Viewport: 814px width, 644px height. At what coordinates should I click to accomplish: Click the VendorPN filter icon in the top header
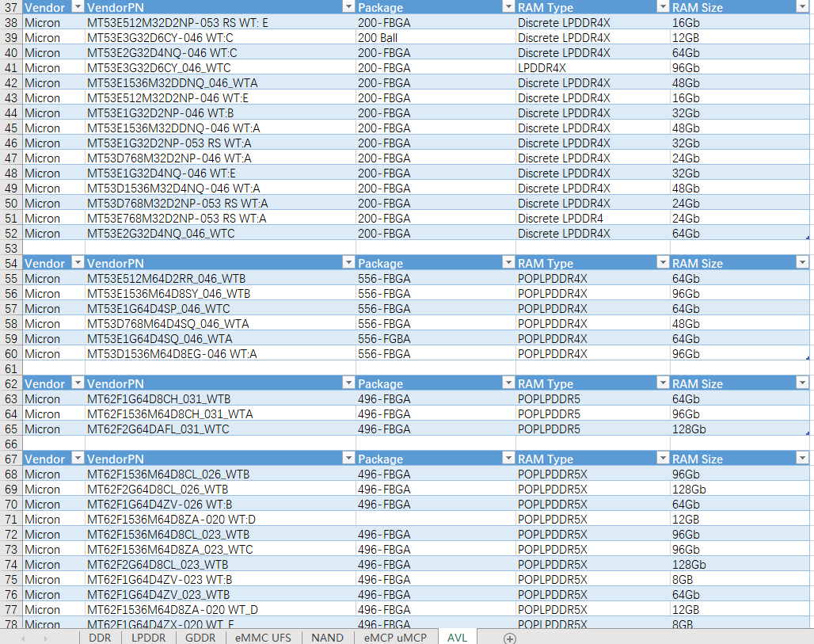(x=348, y=7)
